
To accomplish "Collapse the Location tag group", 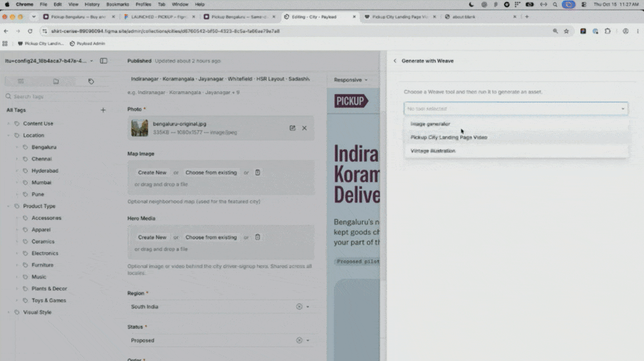I will coord(8,135).
